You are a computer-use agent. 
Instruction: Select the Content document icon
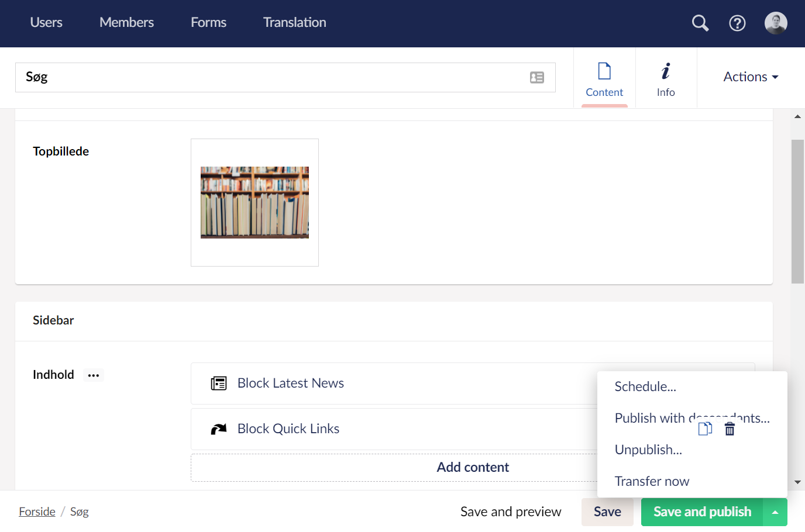click(x=604, y=70)
